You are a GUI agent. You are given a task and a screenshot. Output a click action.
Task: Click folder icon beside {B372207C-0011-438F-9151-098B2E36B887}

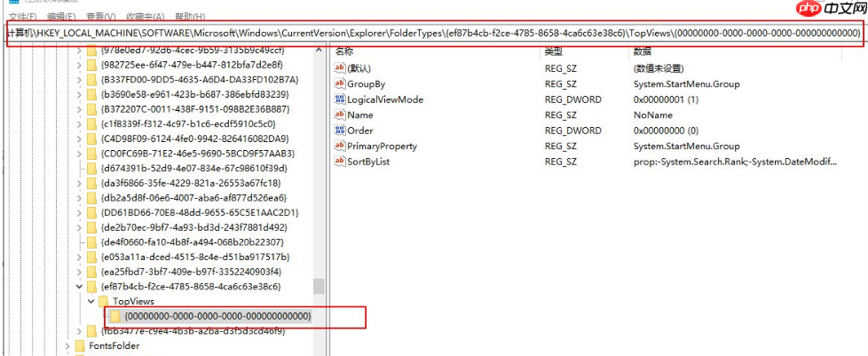pyautogui.click(x=92, y=109)
